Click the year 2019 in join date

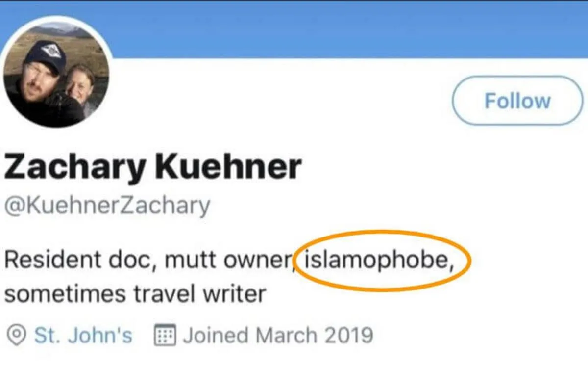click(x=348, y=336)
